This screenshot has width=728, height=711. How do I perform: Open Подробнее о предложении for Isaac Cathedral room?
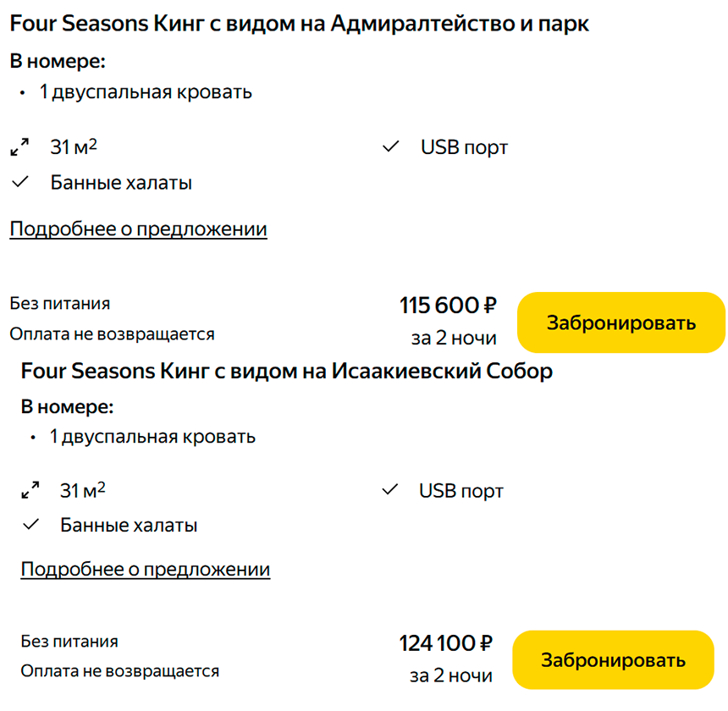tap(145, 570)
